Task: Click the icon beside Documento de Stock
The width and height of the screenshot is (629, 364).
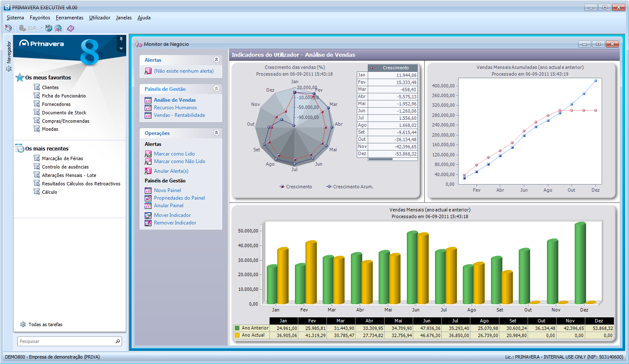Action: pos(37,112)
